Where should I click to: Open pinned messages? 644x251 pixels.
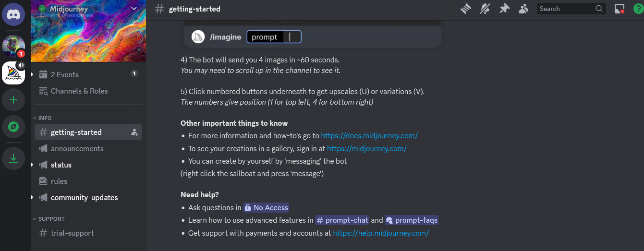[x=504, y=9]
